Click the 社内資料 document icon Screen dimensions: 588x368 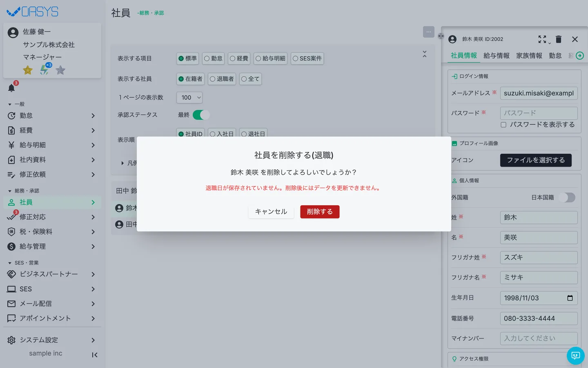click(11, 160)
